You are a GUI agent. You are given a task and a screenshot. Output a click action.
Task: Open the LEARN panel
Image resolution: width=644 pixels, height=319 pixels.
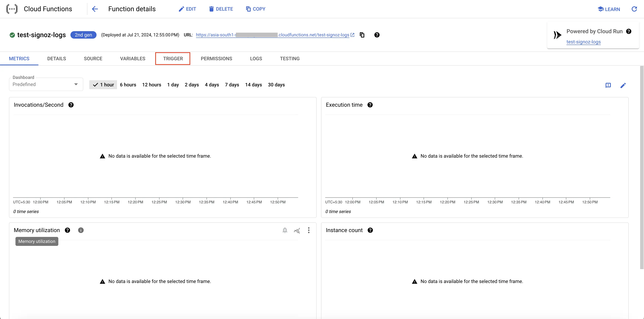609,9
